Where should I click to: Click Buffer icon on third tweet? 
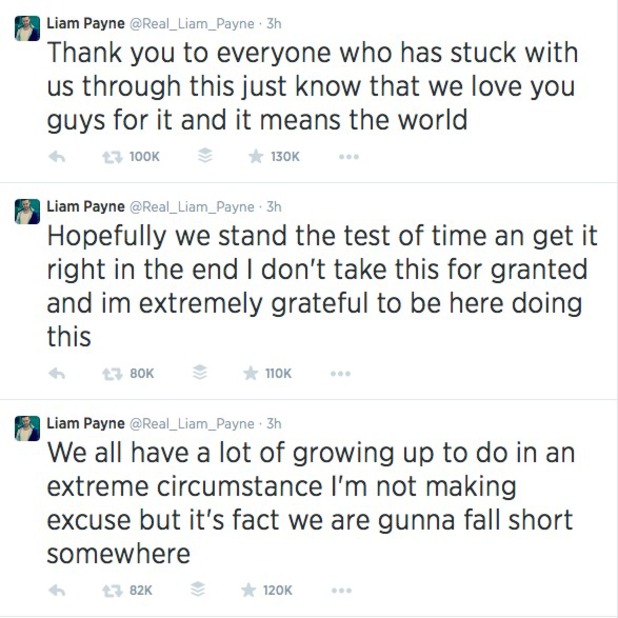[x=197, y=589]
